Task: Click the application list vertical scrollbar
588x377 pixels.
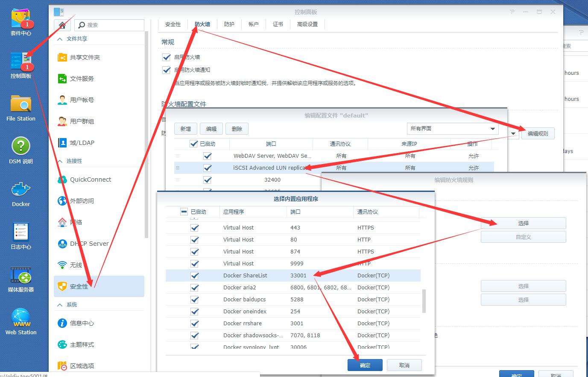Action: click(424, 301)
